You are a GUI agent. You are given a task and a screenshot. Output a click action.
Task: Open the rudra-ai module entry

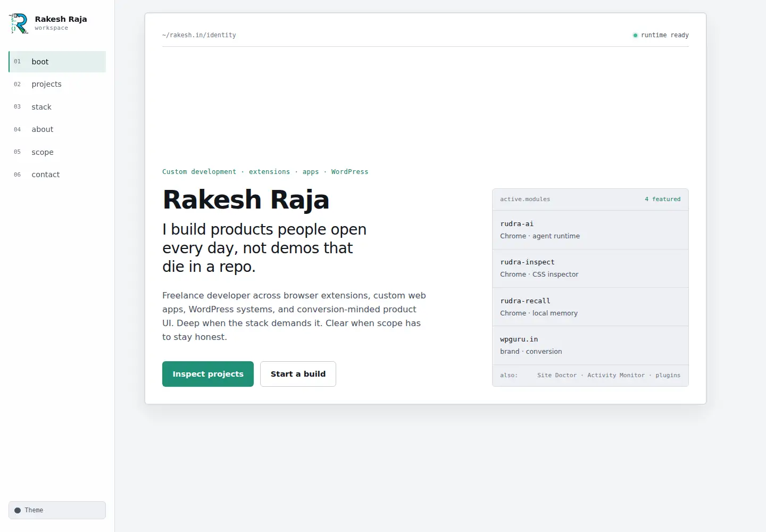tap(590, 230)
